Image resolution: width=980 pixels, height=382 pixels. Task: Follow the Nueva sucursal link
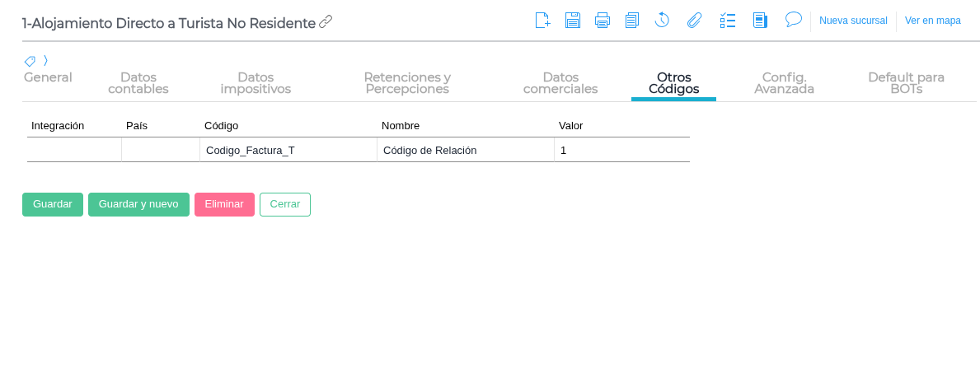pyautogui.click(x=853, y=21)
